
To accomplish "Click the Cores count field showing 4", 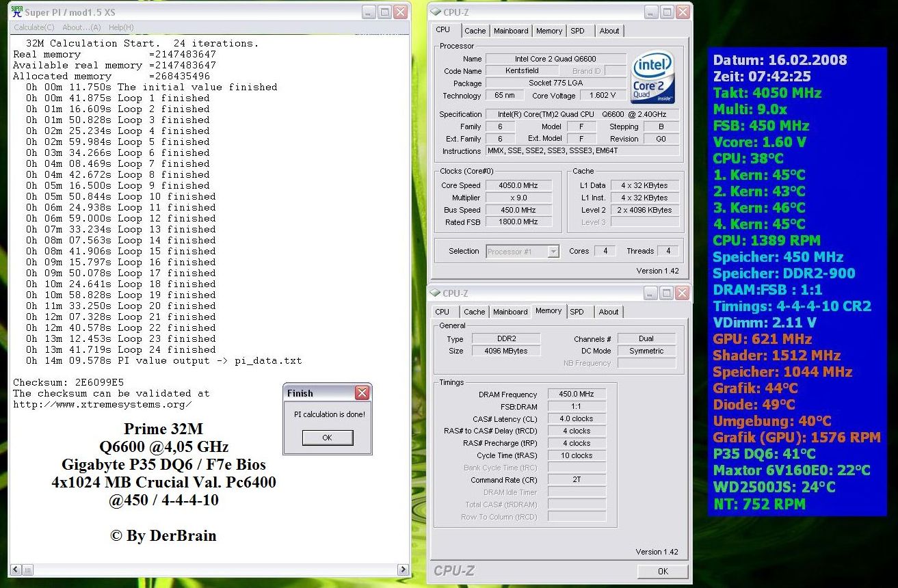I will pos(605,252).
